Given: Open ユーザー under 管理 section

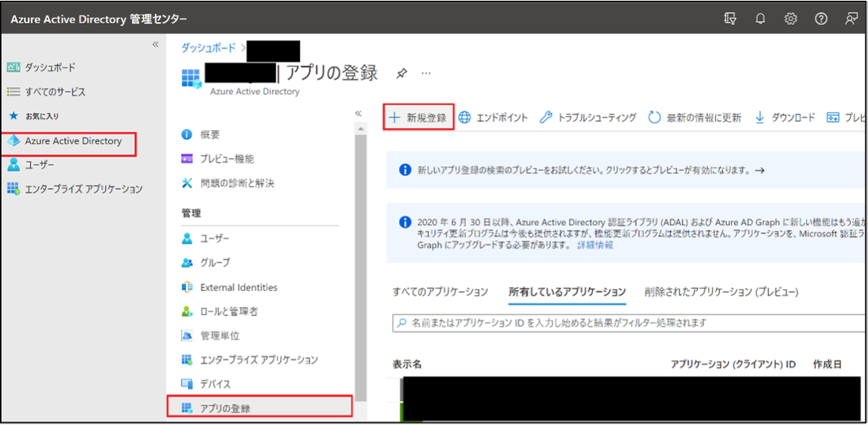Looking at the screenshot, I should [x=205, y=239].
